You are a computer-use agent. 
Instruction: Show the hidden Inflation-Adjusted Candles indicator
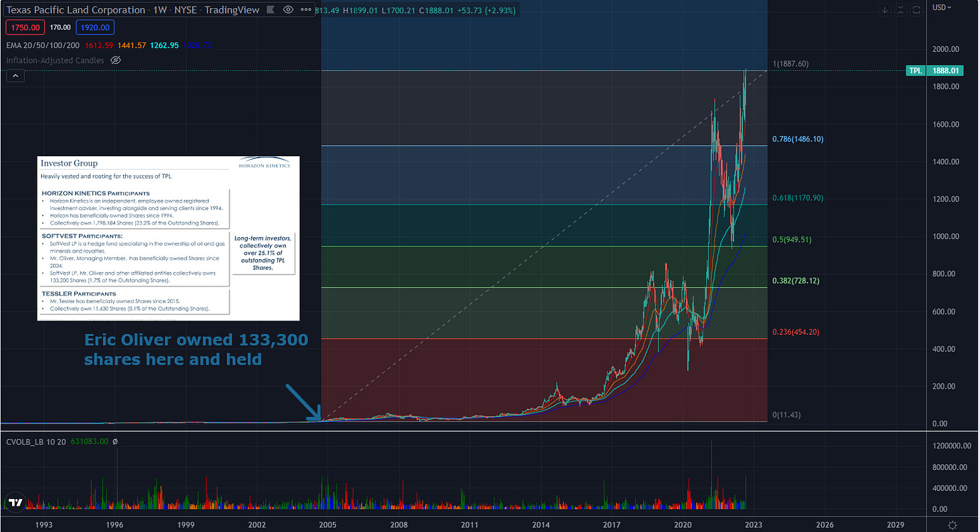(x=115, y=60)
